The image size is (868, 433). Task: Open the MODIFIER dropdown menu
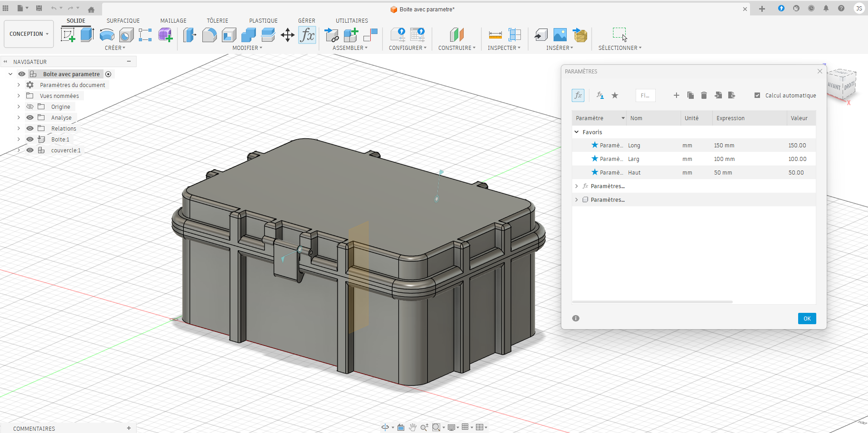247,48
